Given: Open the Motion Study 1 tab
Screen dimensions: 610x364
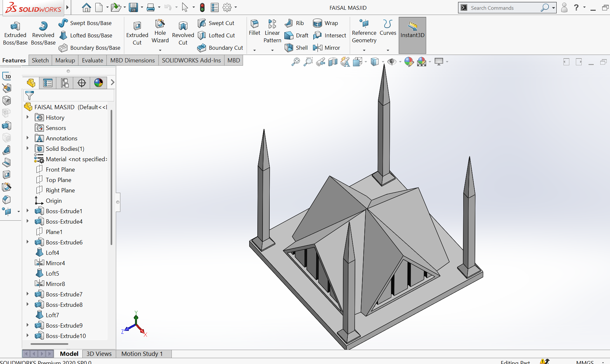Looking at the screenshot, I should tap(142, 354).
